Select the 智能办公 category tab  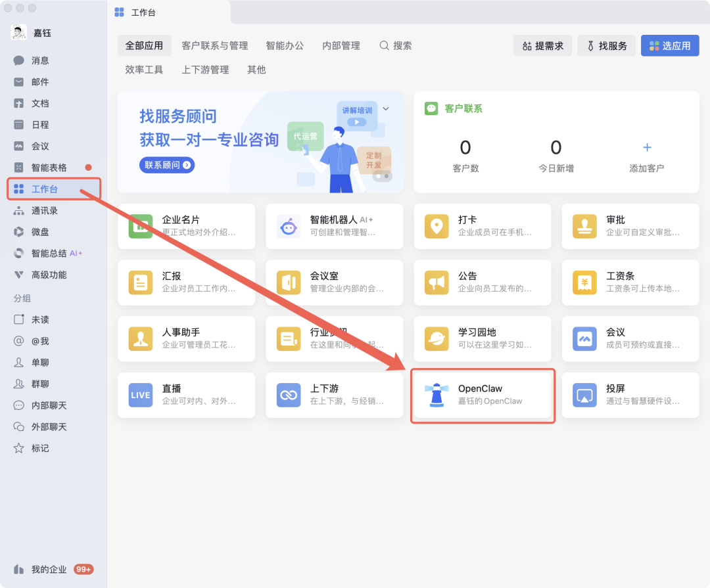[x=285, y=45]
